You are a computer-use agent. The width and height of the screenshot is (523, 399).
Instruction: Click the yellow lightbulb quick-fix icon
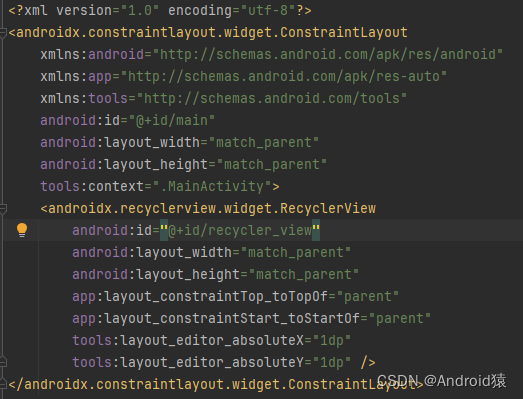tap(22, 230)
